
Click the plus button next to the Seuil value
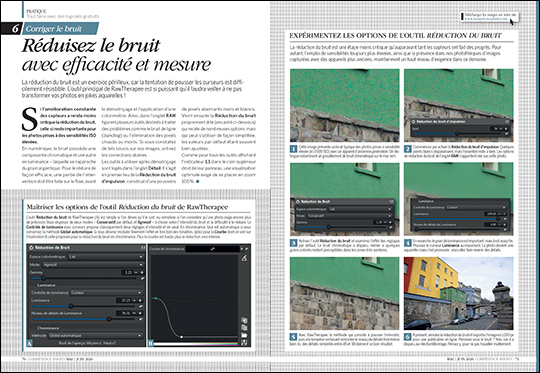[506, 128]
